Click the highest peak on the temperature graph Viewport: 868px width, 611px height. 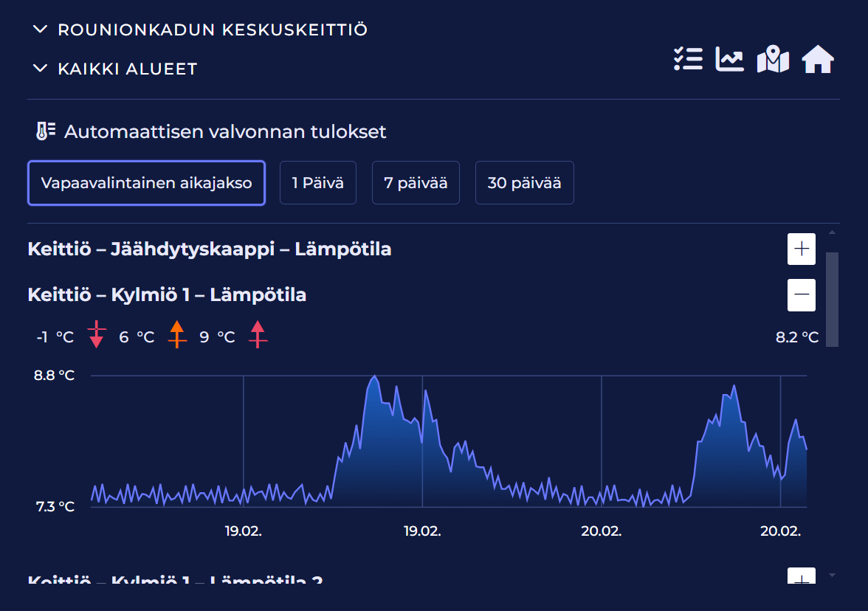pos(375,377)
